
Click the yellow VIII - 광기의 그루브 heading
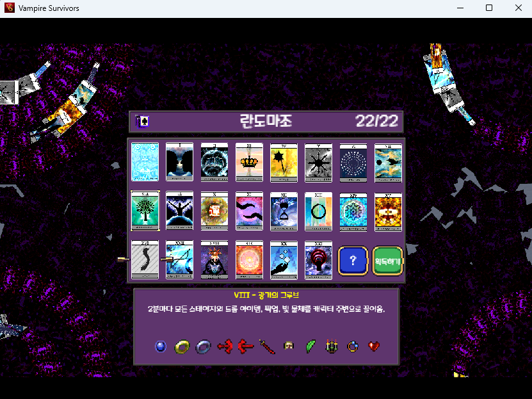tap(266, 295)
